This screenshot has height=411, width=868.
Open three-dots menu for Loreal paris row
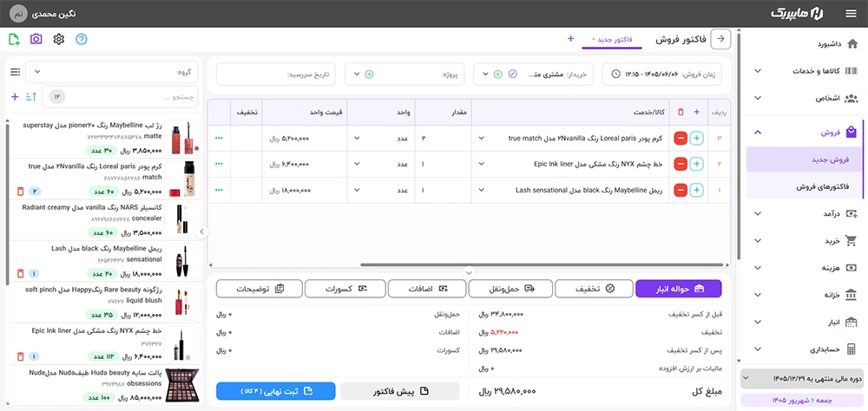click(219, 138)
